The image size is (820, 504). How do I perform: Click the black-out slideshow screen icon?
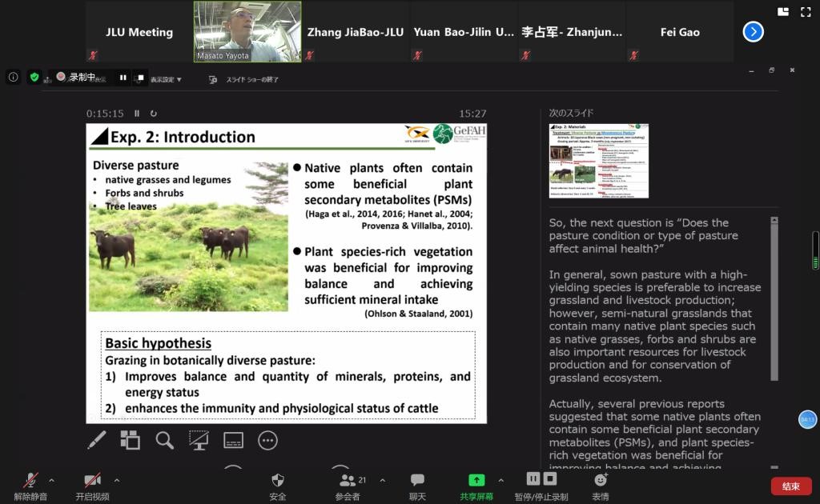[x=199, y=440]
